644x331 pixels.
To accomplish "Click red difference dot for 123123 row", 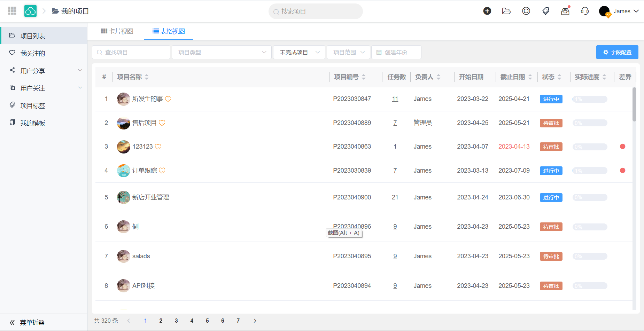I will coord(623,147).
